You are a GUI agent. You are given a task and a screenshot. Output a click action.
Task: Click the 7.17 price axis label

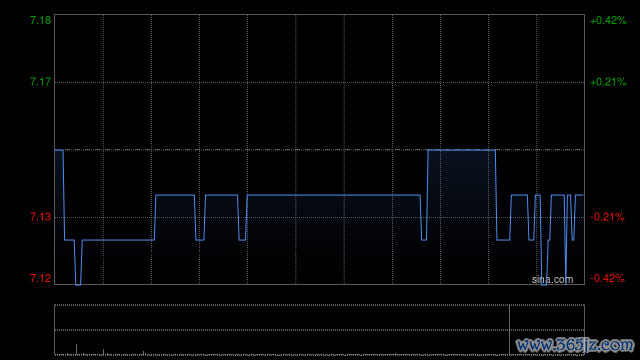click(x=40, y=82)
